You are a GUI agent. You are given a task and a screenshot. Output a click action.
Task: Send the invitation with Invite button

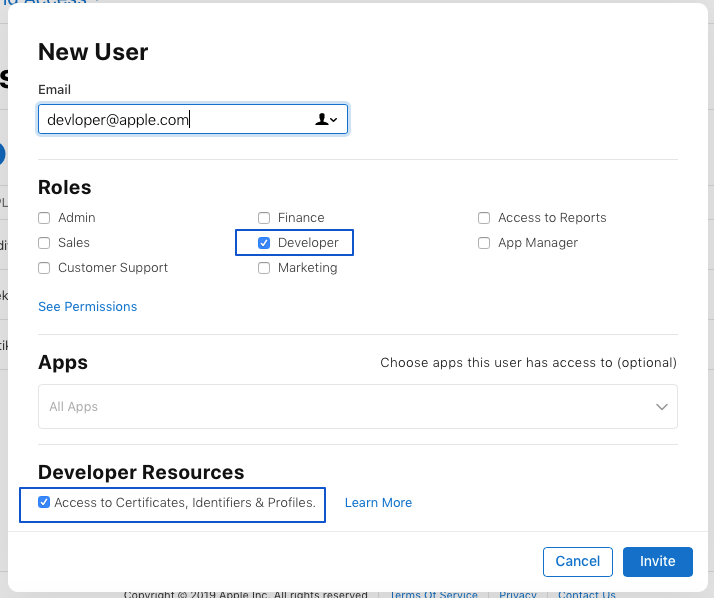tap(658, 561)
